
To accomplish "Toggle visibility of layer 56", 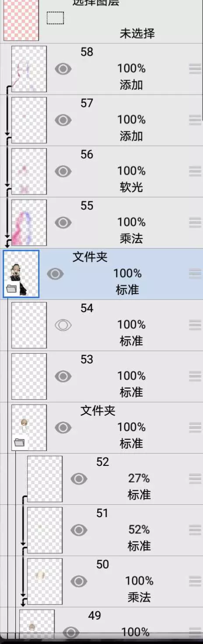I will click(x=63, y=171).
